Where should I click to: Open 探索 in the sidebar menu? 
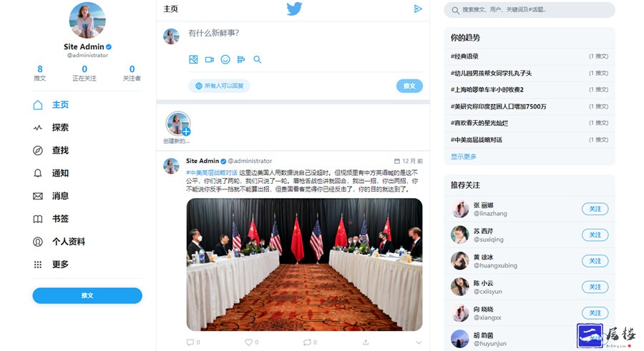60,127
